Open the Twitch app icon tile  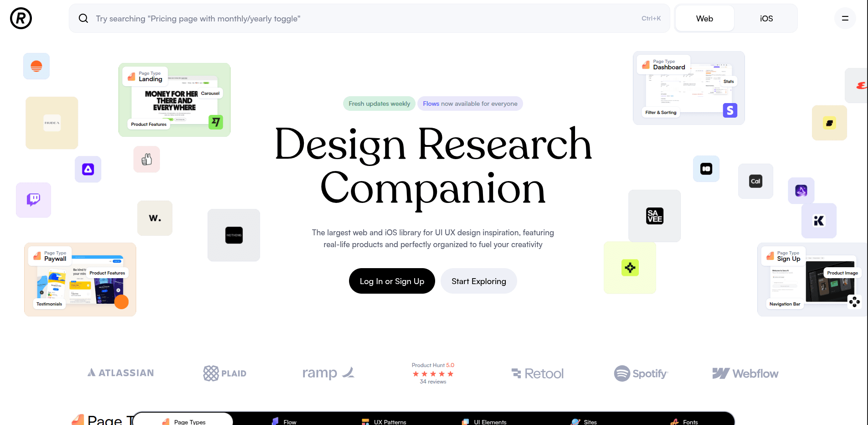(34, 200)
